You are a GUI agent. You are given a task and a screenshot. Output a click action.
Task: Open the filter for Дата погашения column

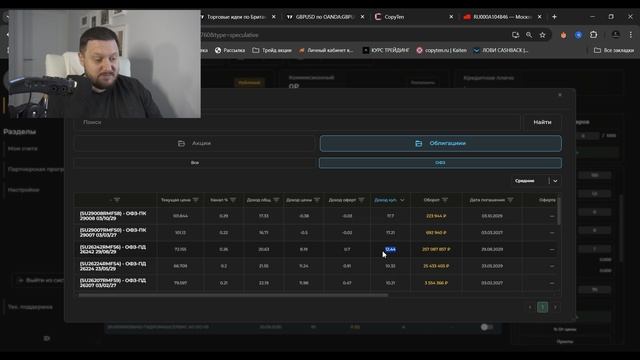(510, 200)
